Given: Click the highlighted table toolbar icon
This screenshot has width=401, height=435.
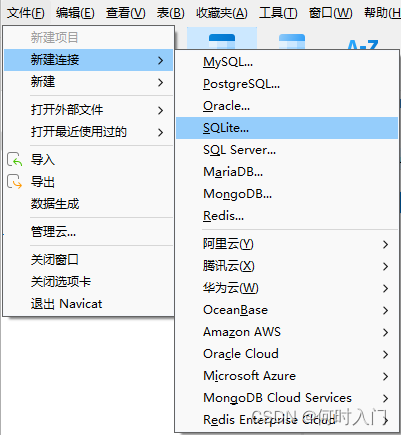Looking at the screenshot, I should 222,39.
